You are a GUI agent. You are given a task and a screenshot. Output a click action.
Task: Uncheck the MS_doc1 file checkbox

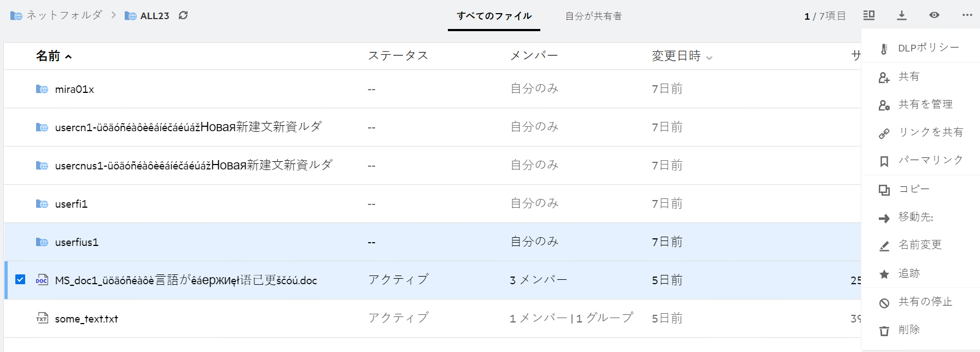pyautogui.click(x=20, y=280)
